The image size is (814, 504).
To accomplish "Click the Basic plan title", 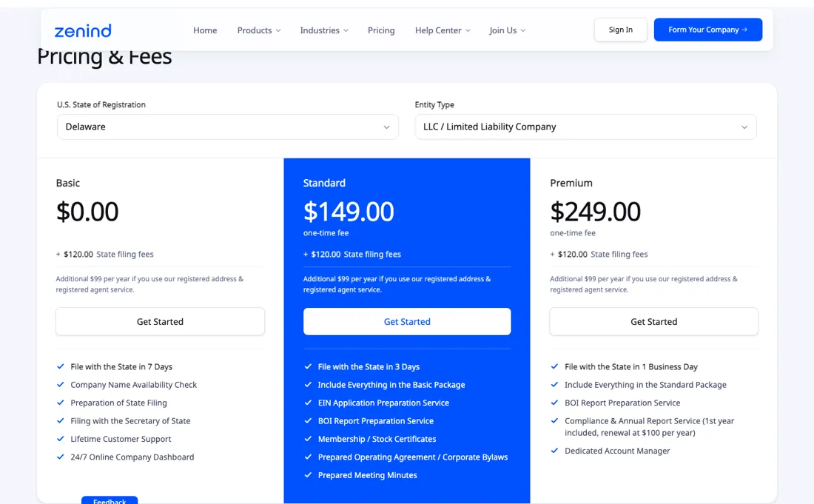I will click(68, 183).
